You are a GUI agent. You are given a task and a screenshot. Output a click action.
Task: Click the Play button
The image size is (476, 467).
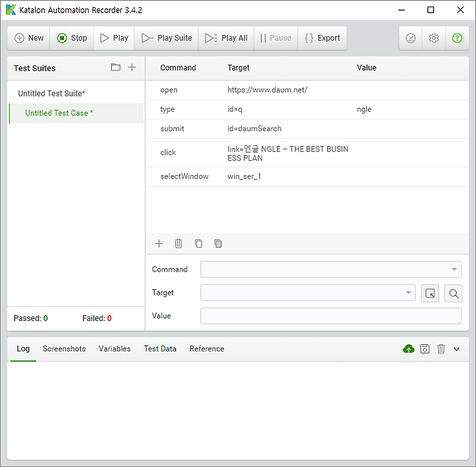click(x=114, y=38)
